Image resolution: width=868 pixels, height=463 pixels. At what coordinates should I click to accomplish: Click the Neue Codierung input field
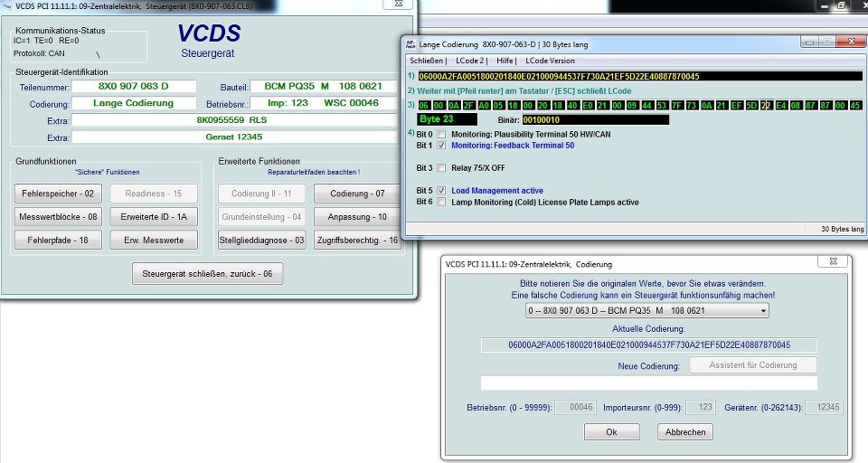pos(649,383)
